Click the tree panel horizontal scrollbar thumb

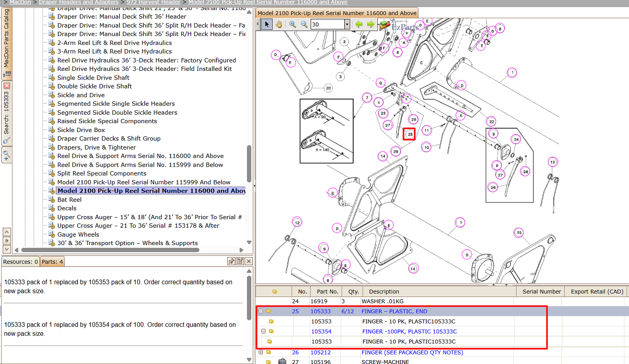click(110, 250)
